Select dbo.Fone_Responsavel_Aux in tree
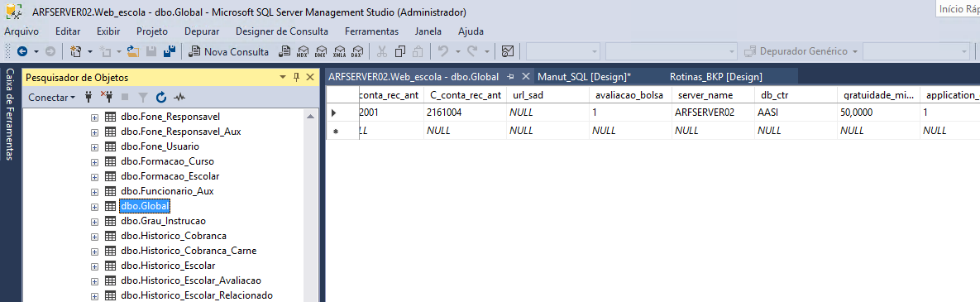980x302 pixels. coord(180,132)
